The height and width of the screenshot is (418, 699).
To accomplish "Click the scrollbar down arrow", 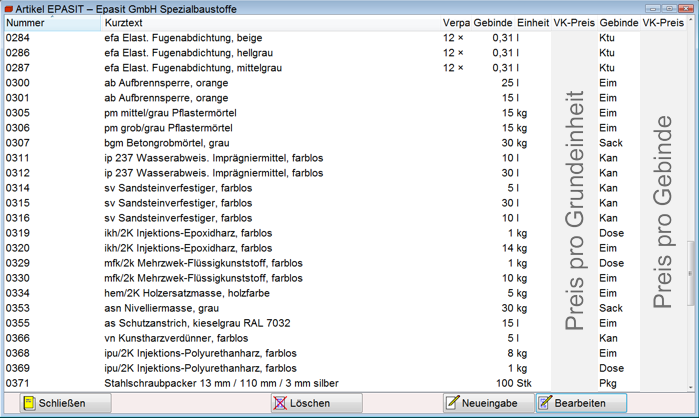I will tap(691, 387).
